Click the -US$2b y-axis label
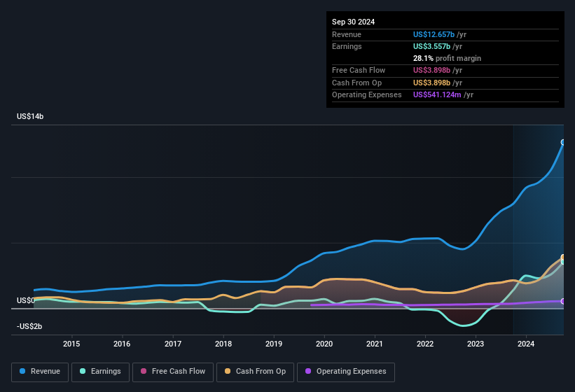Viewport: 575px width, 392px height. pos(29,326)
